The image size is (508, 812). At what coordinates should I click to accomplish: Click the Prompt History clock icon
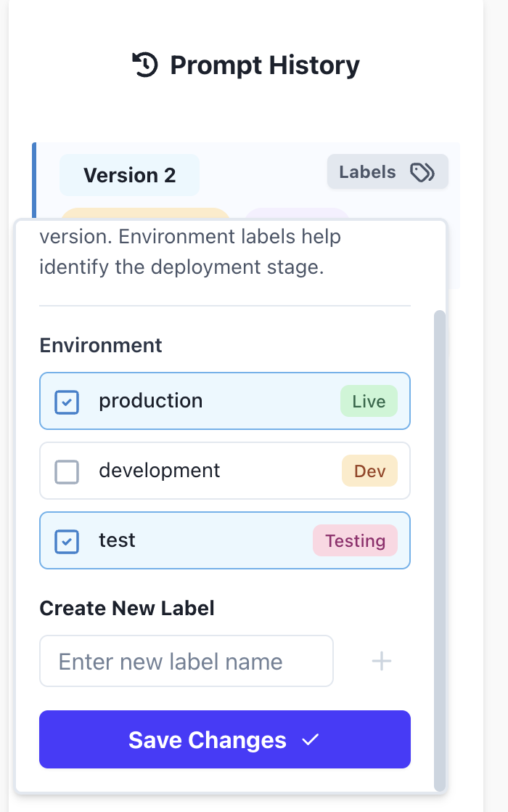145,65
